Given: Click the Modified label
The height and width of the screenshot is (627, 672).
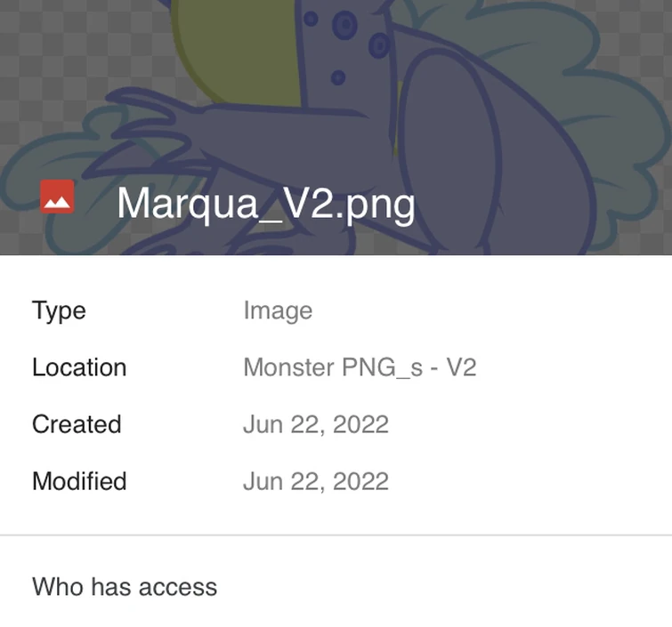Looking at the screenshot, I should click(x=79, y=481).
